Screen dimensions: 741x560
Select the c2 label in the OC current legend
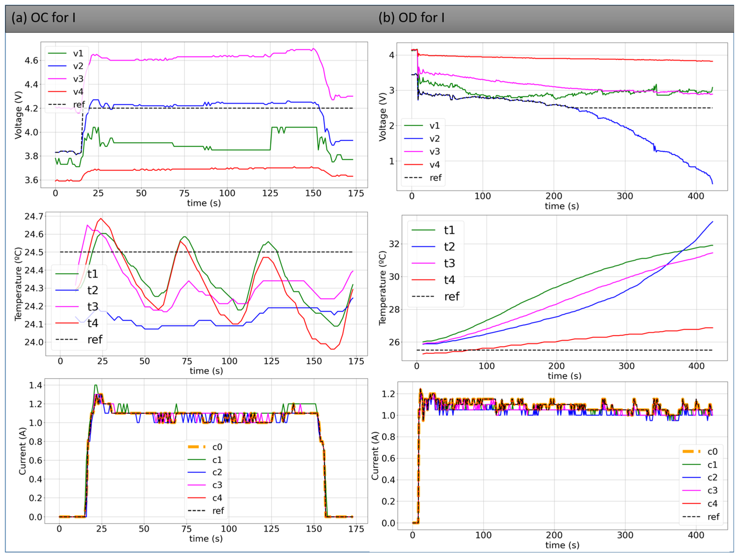pyautogui.click(x=217, y=472)
